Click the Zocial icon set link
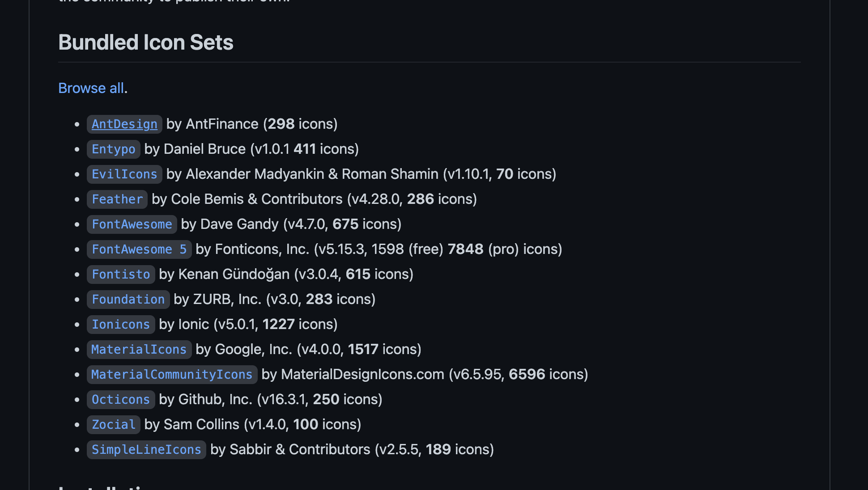The width and height of the screenshot is (868, 490). tap(113, 425)
